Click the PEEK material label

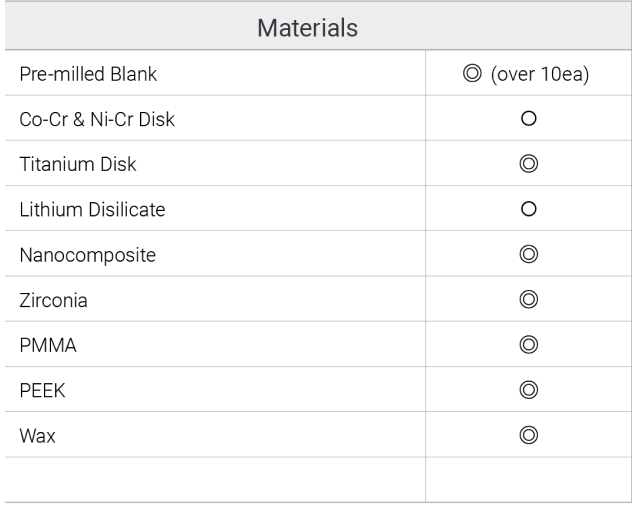[x=42, y=390]
